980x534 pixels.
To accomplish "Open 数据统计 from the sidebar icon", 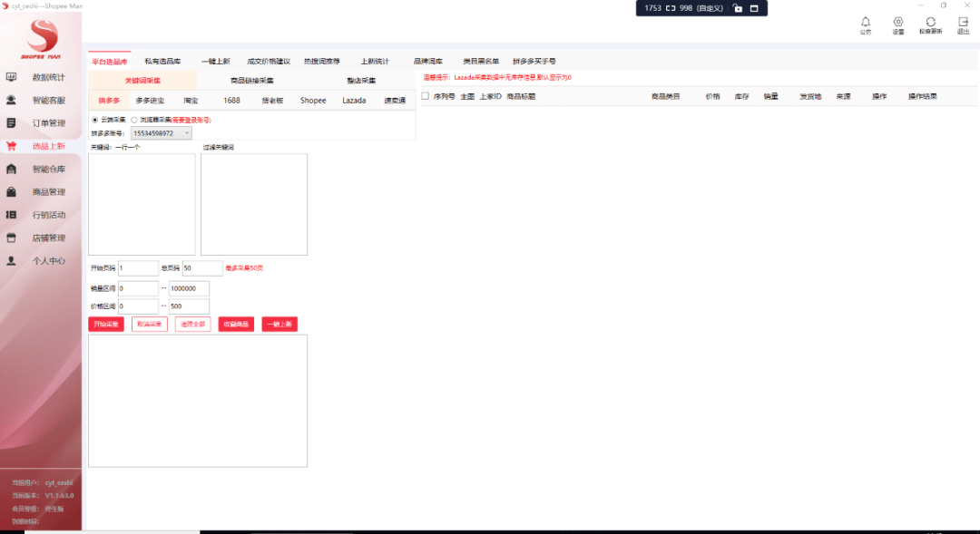I will click(11, 77).
